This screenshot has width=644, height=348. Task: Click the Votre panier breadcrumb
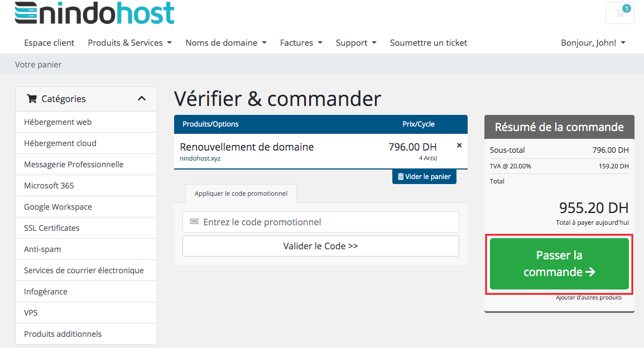(38, 65)
